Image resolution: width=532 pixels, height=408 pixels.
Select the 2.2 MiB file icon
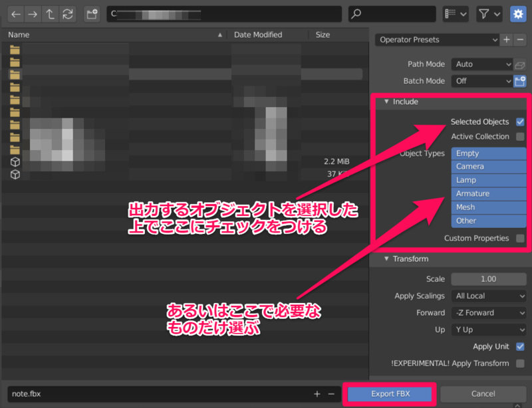pyautogui.click(x=15, y=161)
